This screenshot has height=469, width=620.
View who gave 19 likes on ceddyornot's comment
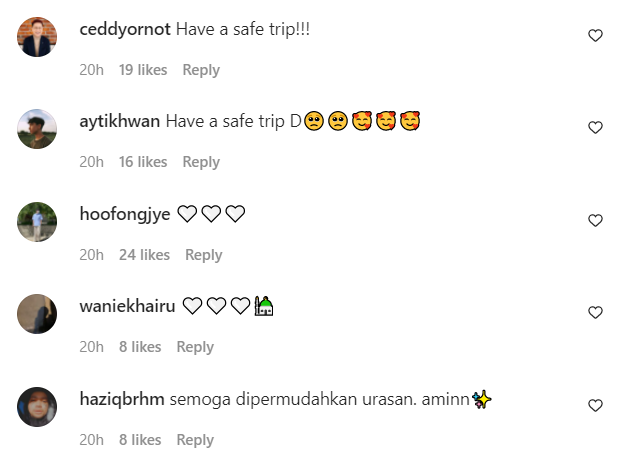pyautogui.click(x=143, y=70)
